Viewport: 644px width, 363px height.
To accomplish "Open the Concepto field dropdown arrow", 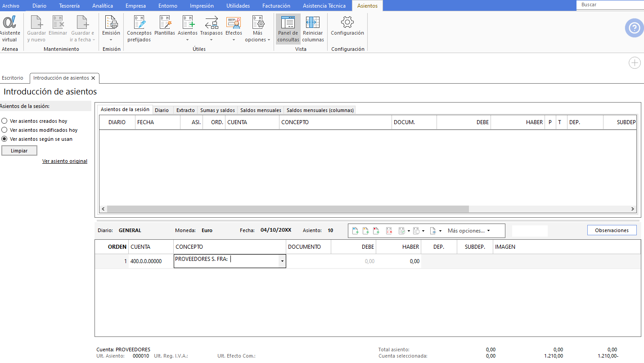I will (x=282, y=261).
